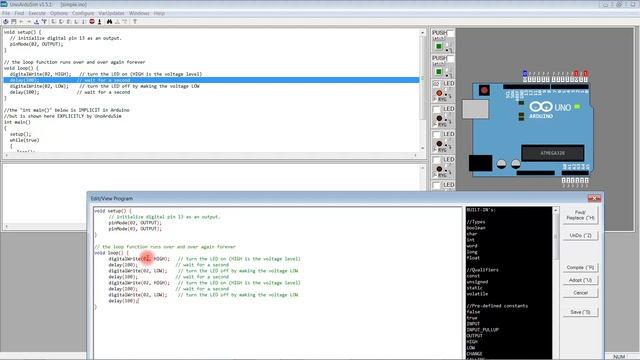Open the Configure menu

tap(83, 13)
